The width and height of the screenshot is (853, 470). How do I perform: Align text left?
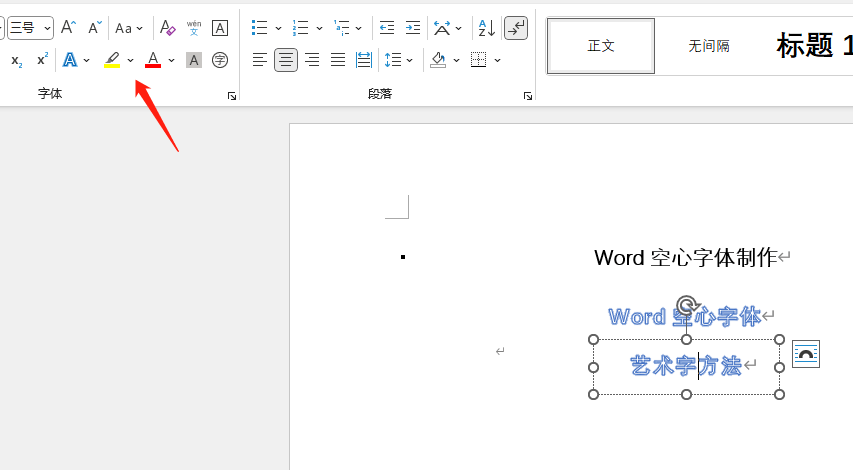coord(259,60)
